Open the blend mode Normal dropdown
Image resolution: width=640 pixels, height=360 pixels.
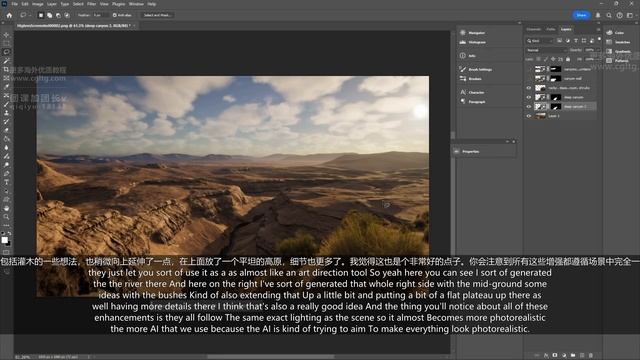(546, 50)
